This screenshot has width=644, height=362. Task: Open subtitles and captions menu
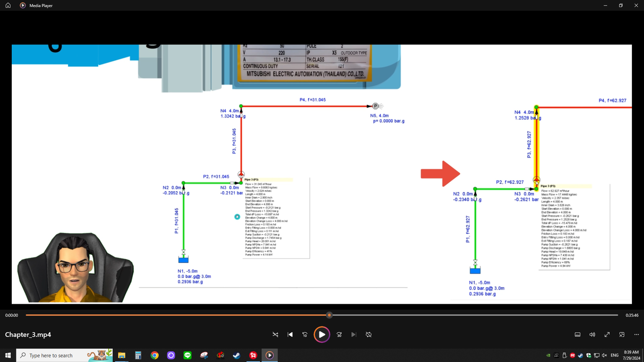point(577,335)
